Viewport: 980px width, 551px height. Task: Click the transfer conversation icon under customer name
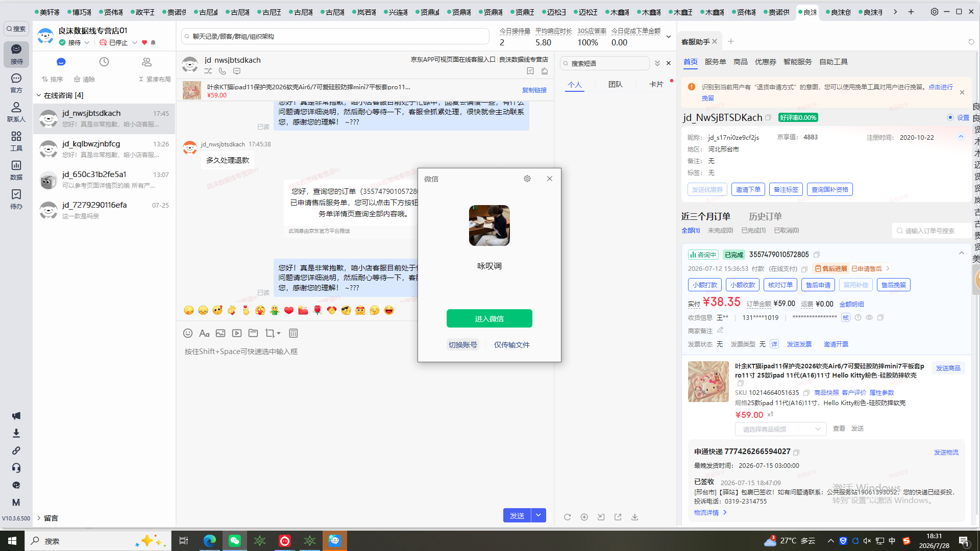[x=208, y=71]
